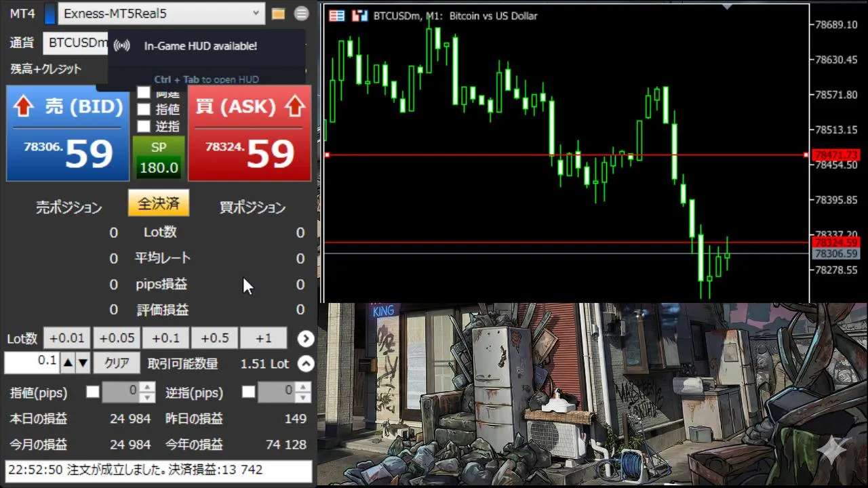Add +0.01 to lot size

[x=67, y=338]
